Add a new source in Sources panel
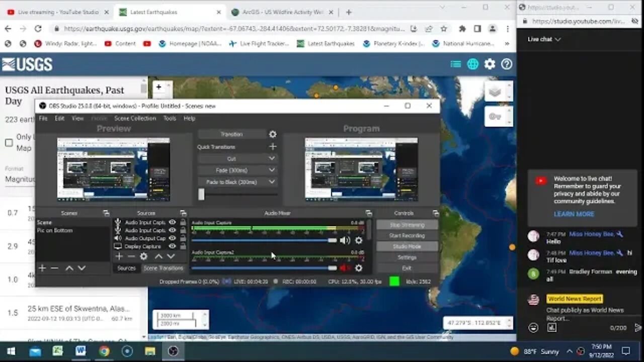 pyautogui.click(x=119, y=256)
